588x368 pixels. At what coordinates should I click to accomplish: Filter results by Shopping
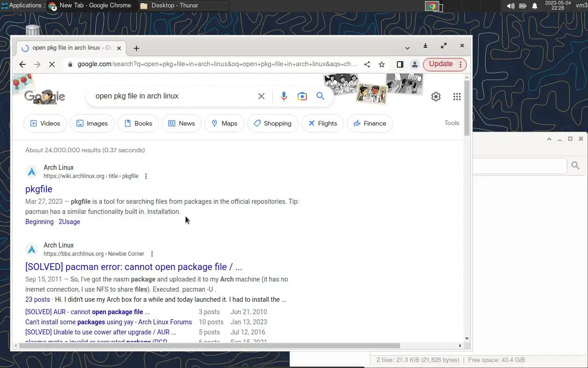point(272,123)
